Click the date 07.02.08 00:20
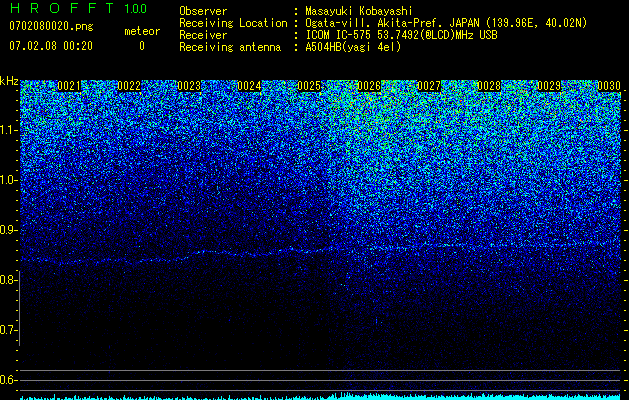 51,46
